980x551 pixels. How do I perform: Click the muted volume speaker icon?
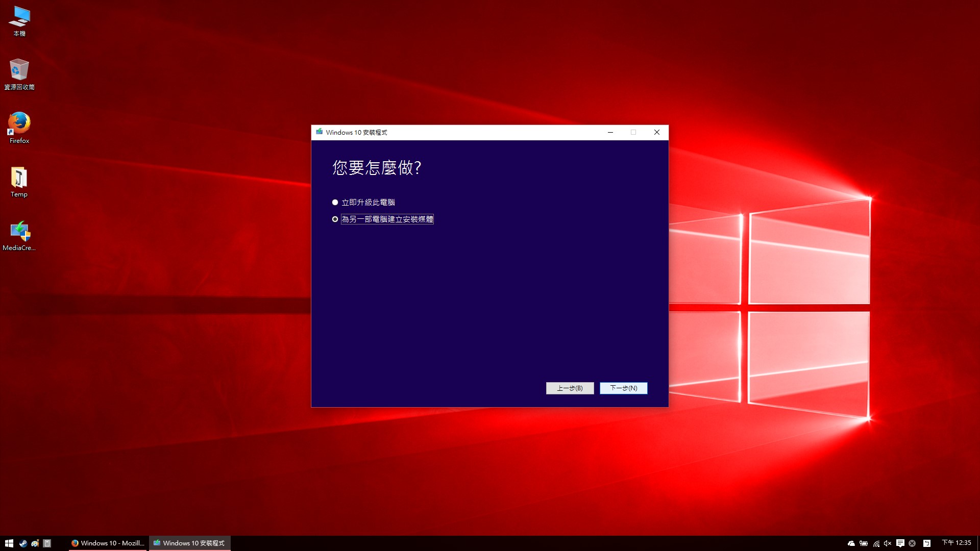(x=888, y=543)
